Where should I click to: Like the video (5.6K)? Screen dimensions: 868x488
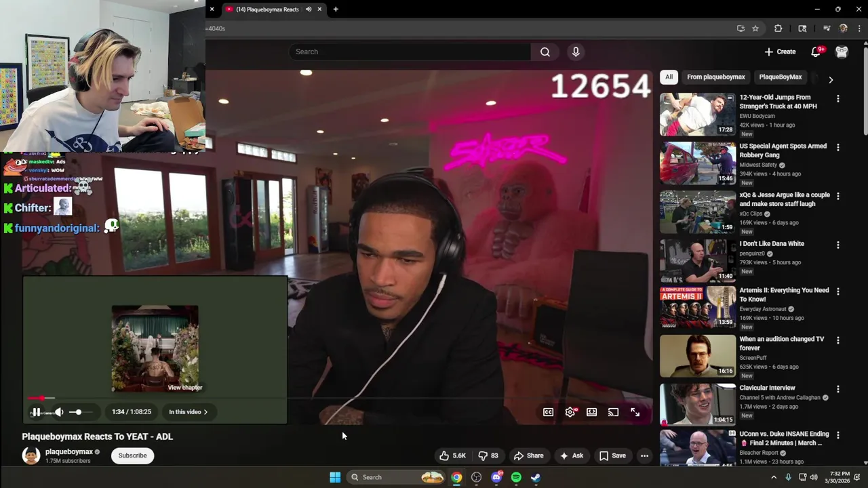click(x=452, y=456)
